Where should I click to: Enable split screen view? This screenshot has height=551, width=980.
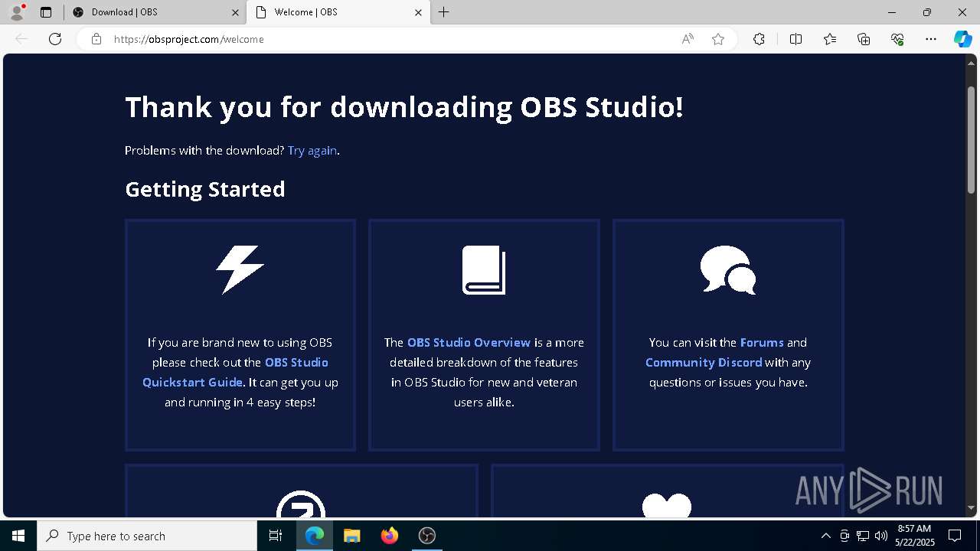795,39
